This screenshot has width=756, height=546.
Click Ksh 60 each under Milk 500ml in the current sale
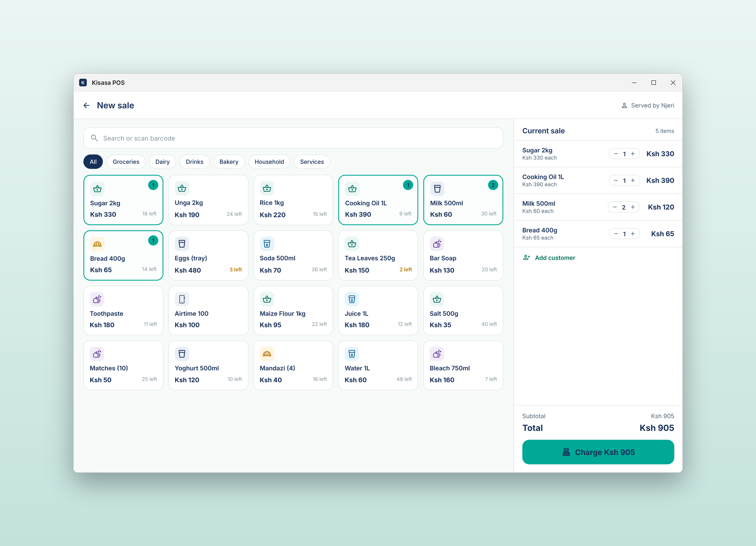(x=538, y=211)
